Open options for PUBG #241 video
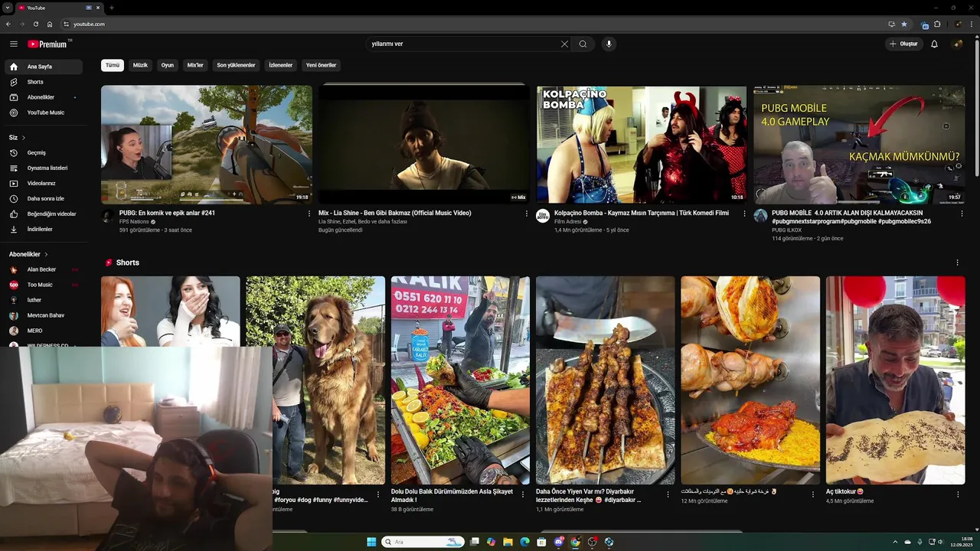The image size is (980, 551). tap(309, 214)
